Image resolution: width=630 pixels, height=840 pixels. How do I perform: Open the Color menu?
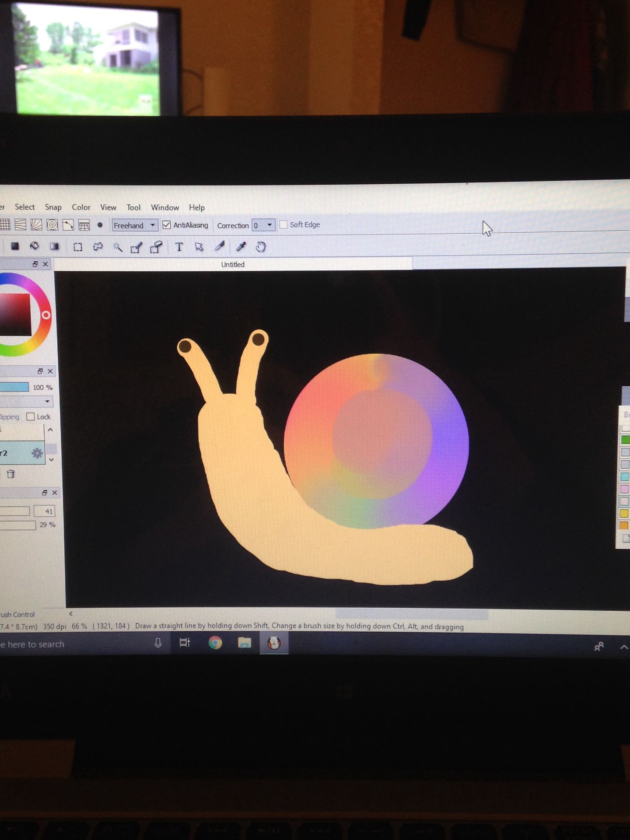(x=81, y=207)
